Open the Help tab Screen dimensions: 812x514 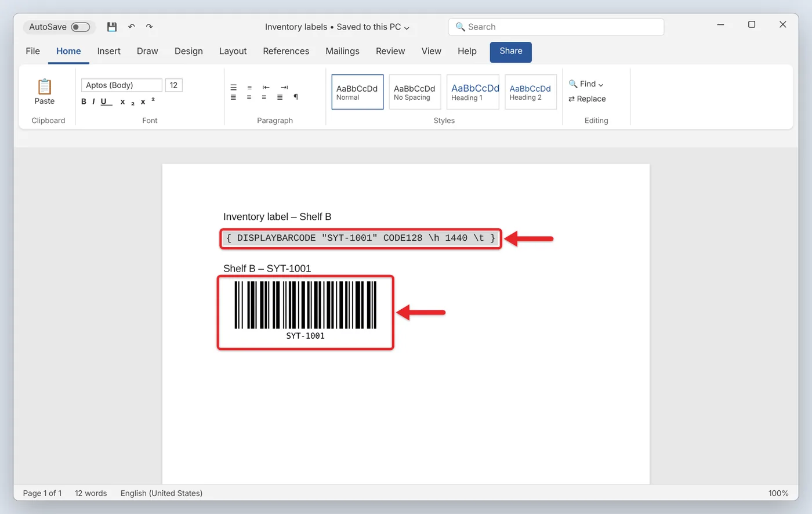pos(467,51)
